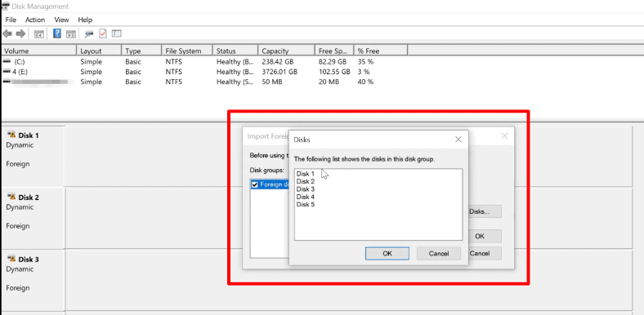Click the red checkmark document toolbar icon
The width and height of the screenshot is (644, 315).
[x=103, y=33]
